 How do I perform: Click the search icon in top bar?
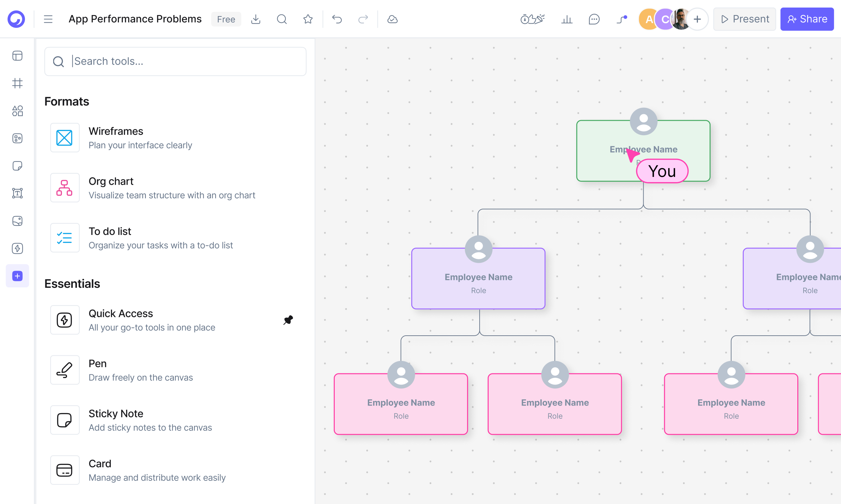[x=282, y=19]
